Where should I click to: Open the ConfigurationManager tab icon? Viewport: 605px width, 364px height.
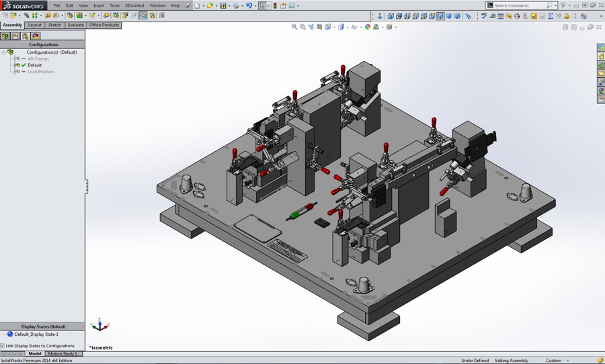click(x=25, y=36)
